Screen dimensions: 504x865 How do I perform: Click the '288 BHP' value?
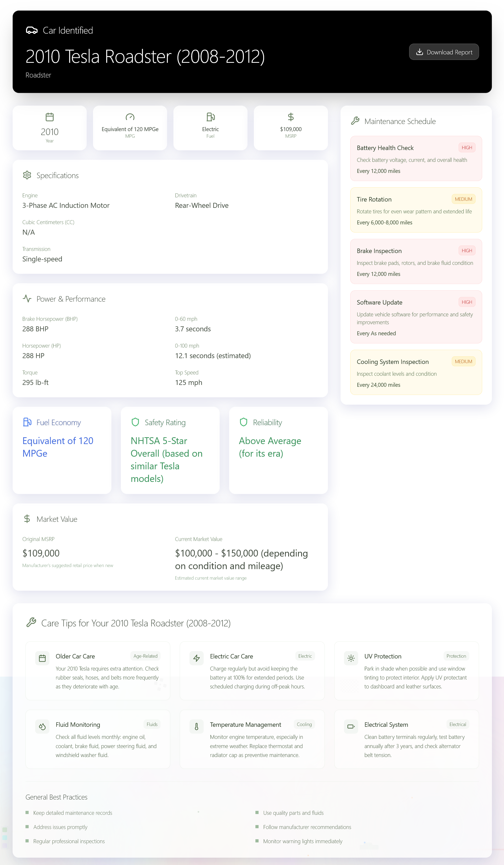pos(35,329)
